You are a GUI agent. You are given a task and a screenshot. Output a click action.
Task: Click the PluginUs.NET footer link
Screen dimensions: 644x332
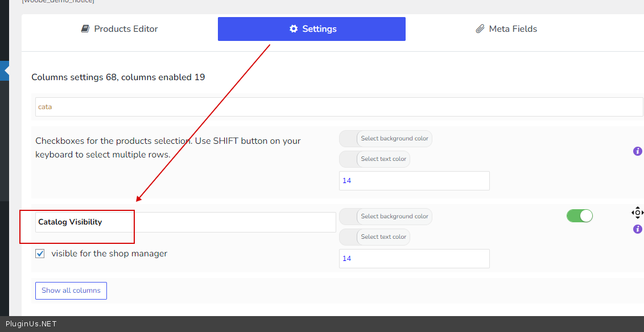point(31,324)
